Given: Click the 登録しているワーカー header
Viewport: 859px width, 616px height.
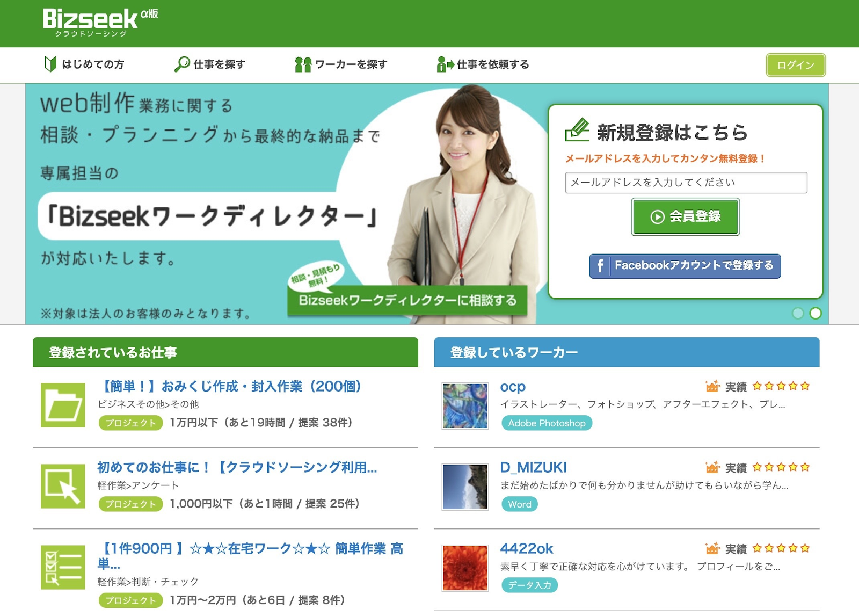Looking at the screenshot, I should [x=627, y=352].
